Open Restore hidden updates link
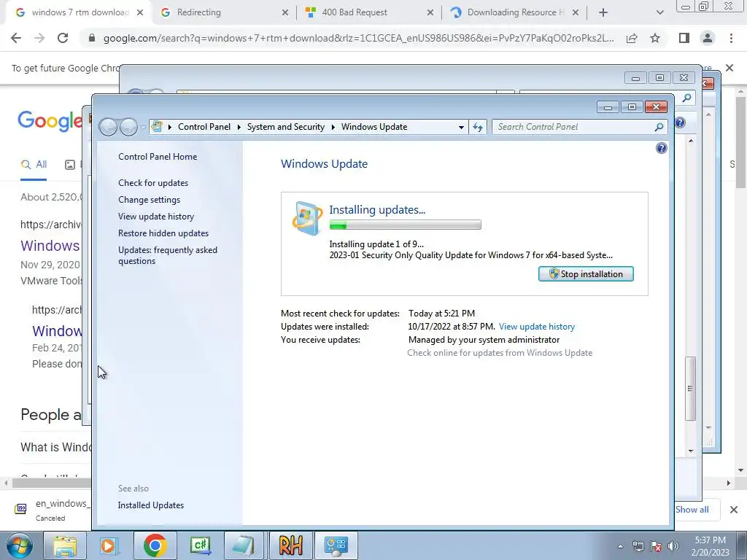 pos(163,233)
